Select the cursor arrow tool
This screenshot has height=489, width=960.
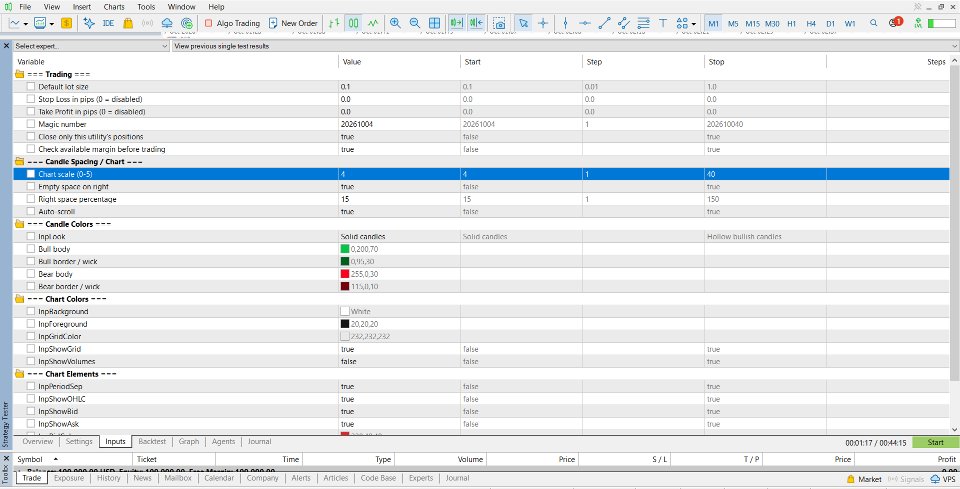point(523,23)
